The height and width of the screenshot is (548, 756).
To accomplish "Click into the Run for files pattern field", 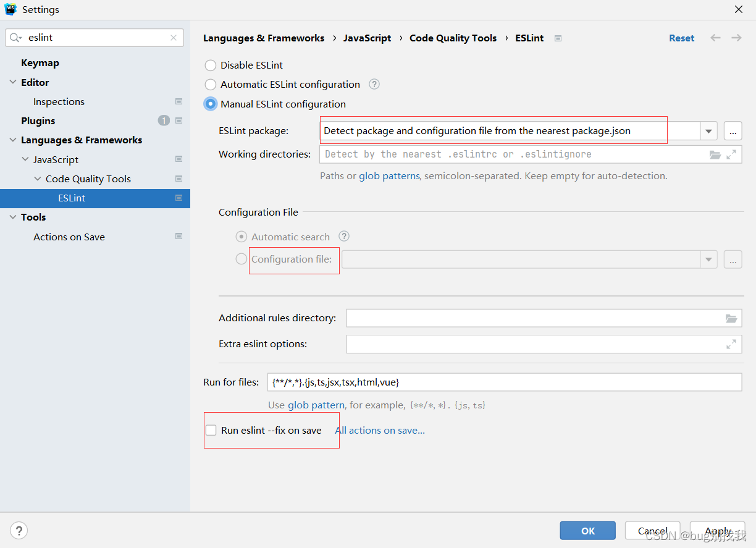I will (505, 382).
